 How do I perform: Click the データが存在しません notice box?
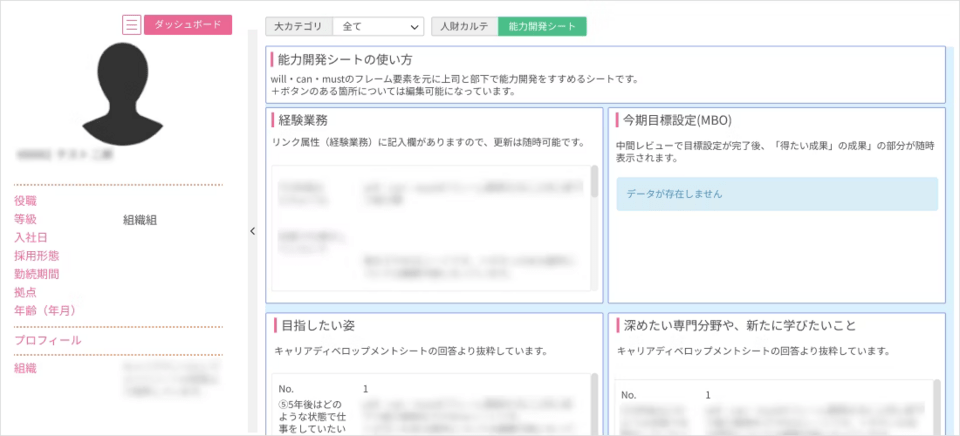777,194
